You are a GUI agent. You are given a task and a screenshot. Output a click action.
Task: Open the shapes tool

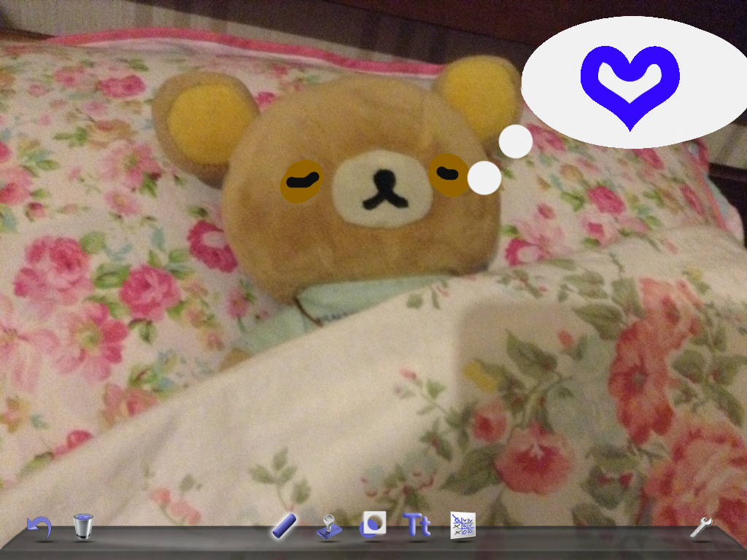(373, 526)
